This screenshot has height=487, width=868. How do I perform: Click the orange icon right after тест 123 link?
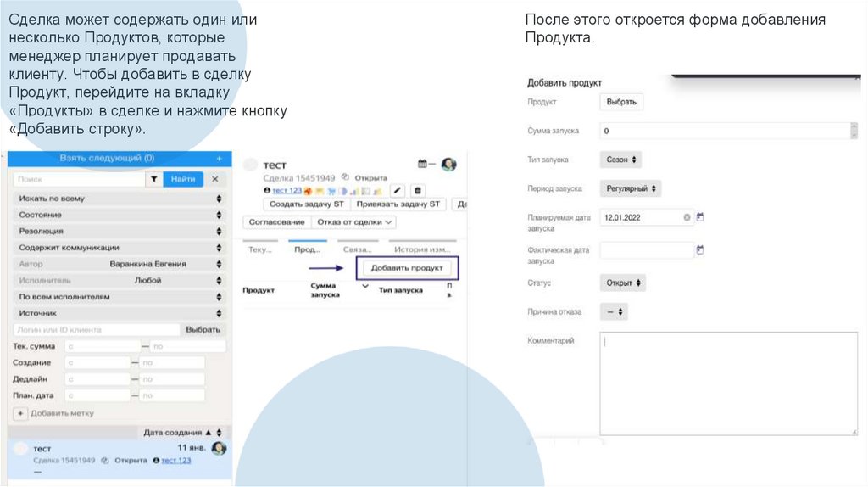[308, 191]
